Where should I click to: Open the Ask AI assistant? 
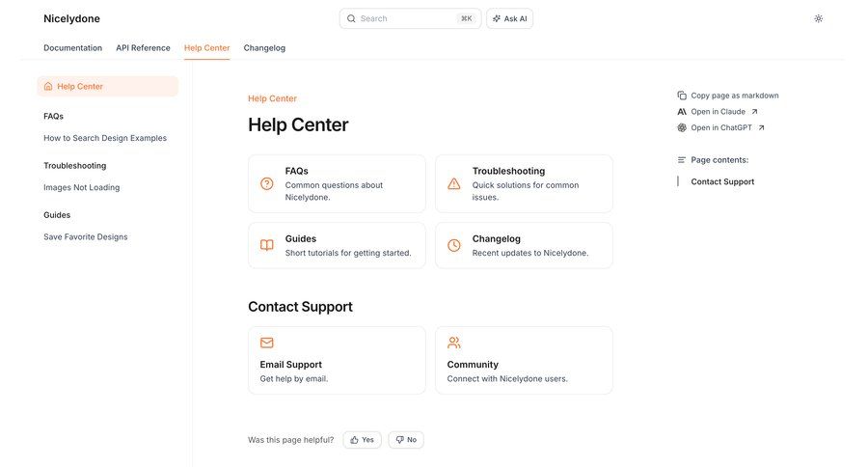[509, 18]
